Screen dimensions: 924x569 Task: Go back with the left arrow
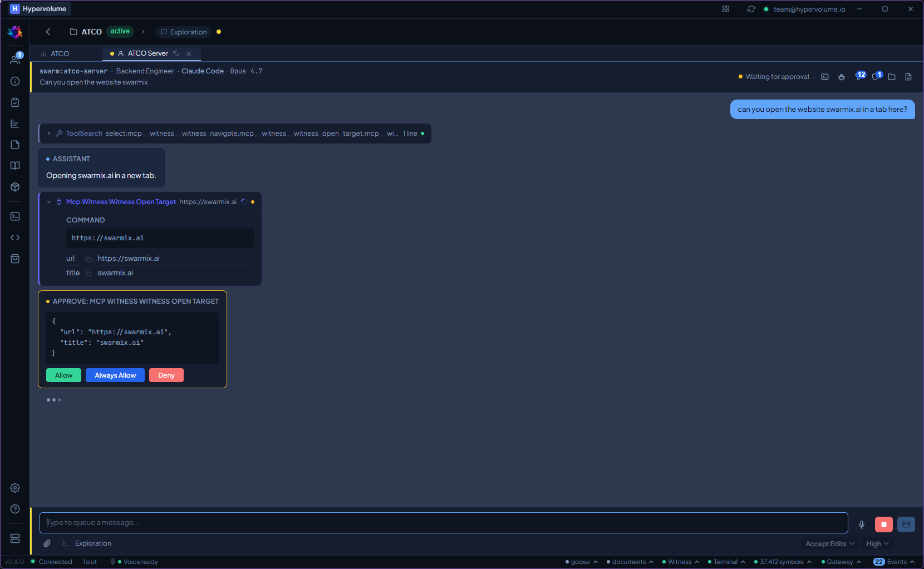coord(48,32)
